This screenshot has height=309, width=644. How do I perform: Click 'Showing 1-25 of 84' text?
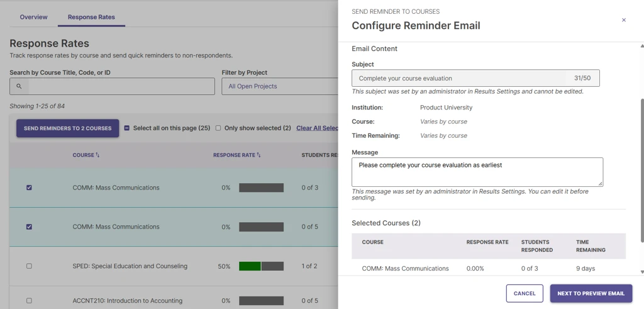[37, 106]
